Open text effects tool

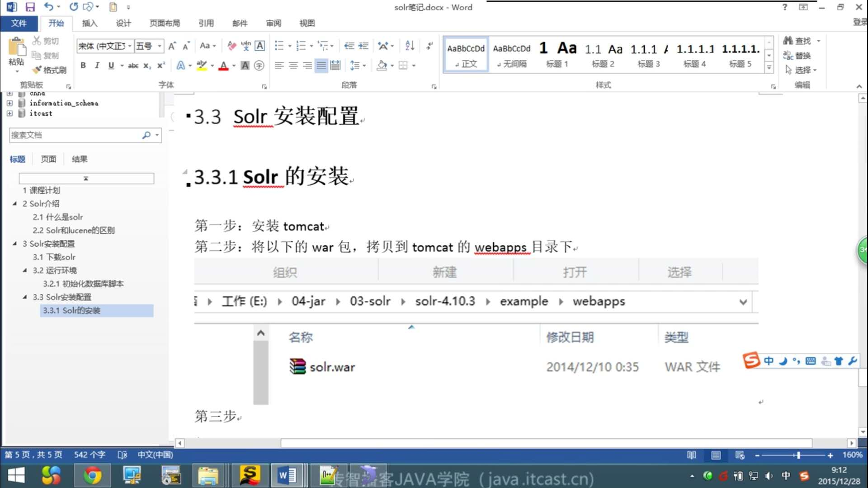pos(181,66)
